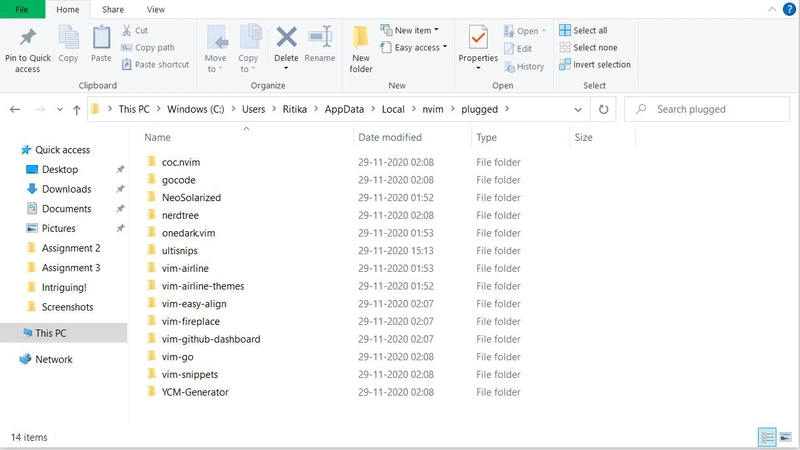Viewport: 800px width, 450px height.
Task: Select the coc.nvim folder
Action: [x=181, y=162]
